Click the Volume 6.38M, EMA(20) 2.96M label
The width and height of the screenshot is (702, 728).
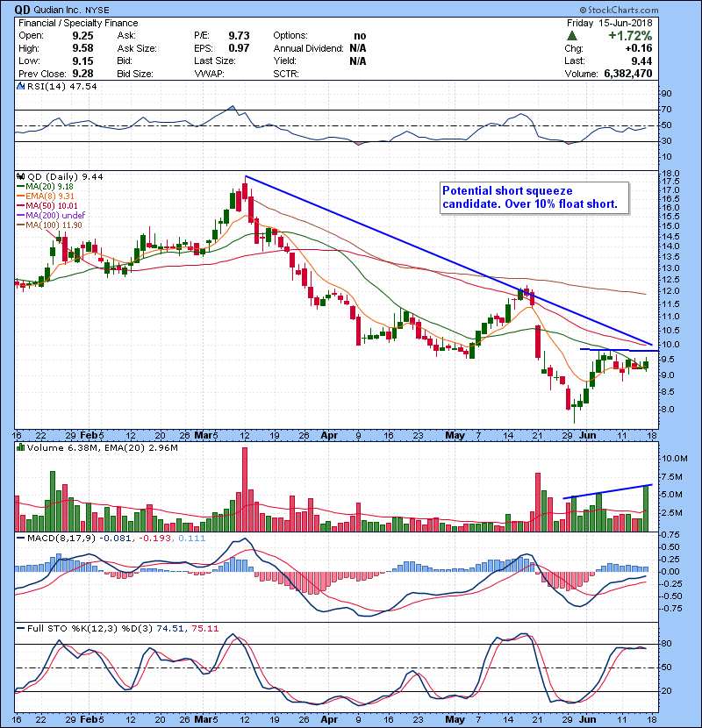click(102, 447)
